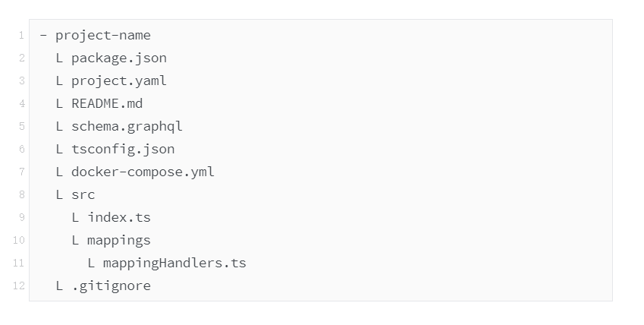The height and width of the screenshot is (325, 644).
Task: Click the L marker before mappings
Action: click(75, 240)
